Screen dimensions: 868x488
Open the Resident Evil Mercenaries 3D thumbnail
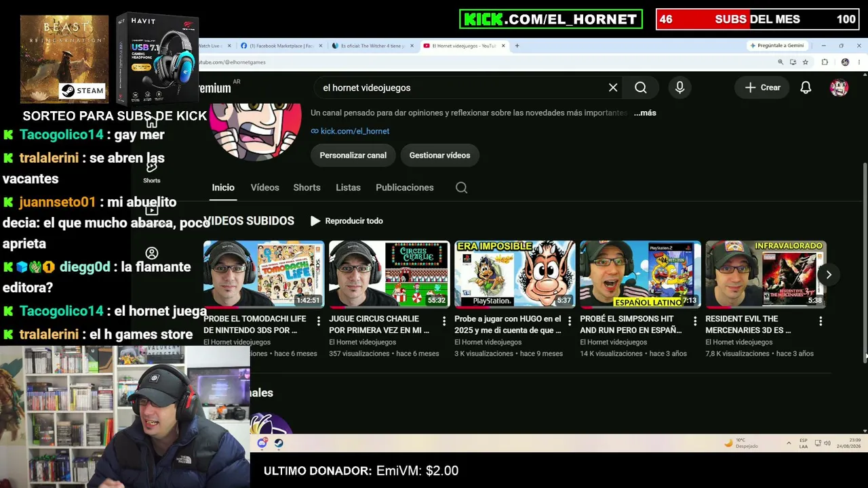coord(766,274)
